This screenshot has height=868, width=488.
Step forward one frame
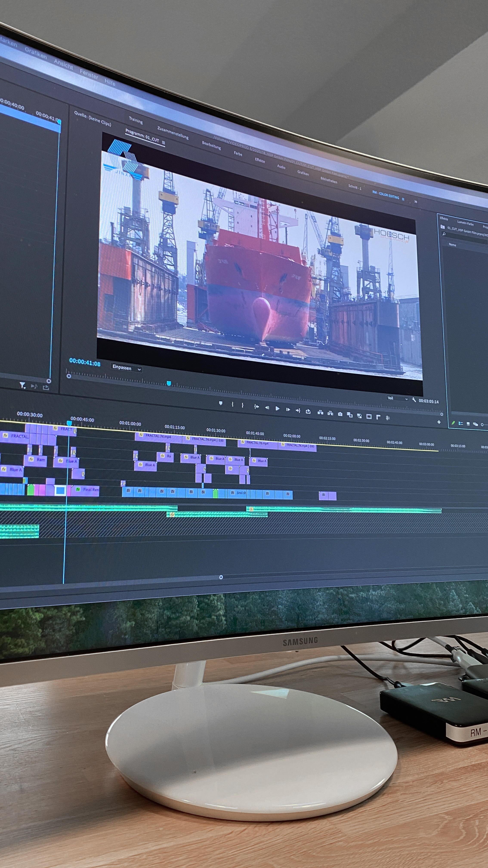pyautogui.click(x=288, y=409)
